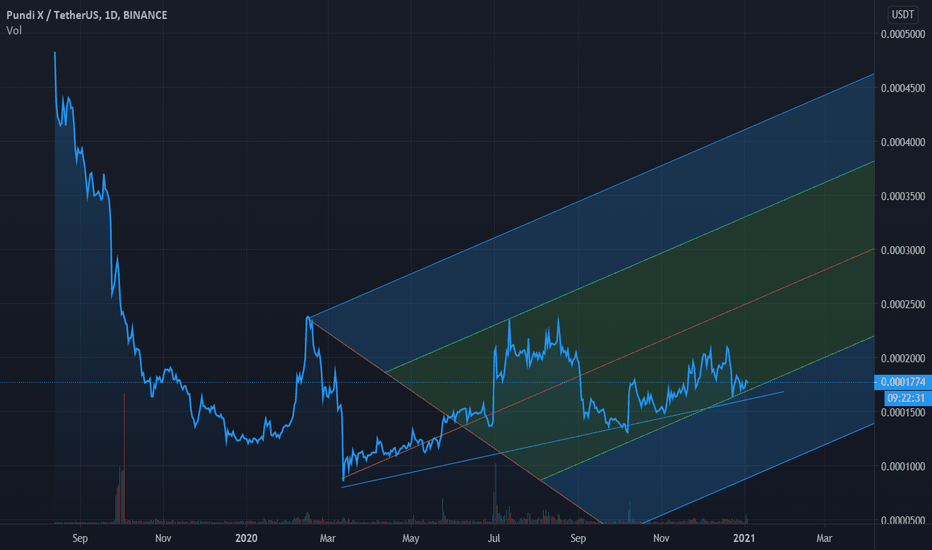Click the May label on time axis
The width and height of the screenshot is (932, 550).
(x=411, y=538)
